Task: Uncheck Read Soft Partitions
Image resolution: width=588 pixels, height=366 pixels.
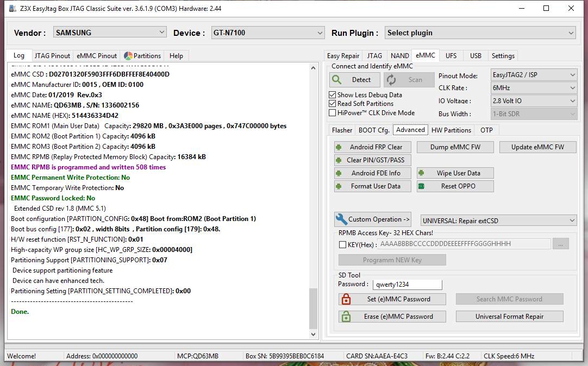Action: tap(332, 104)
